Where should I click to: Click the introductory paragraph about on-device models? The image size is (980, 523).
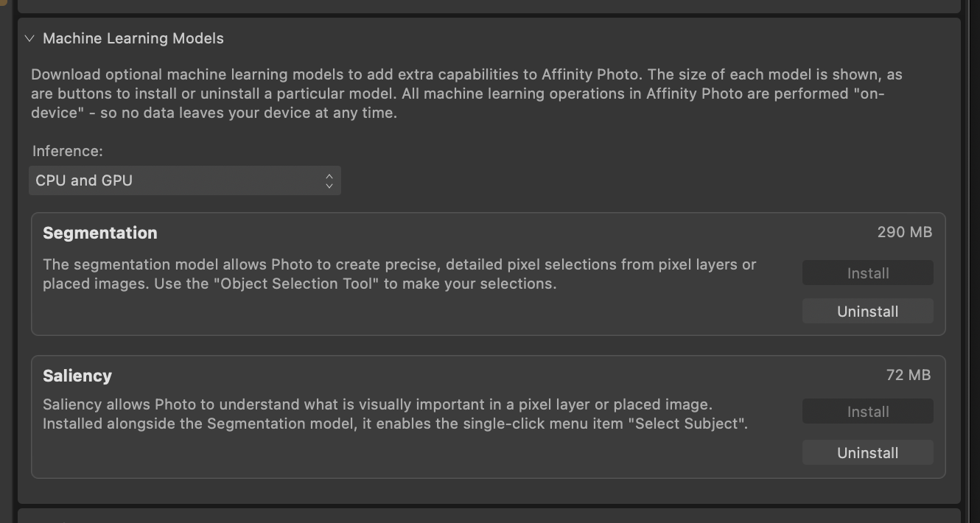tap(466, 94)
